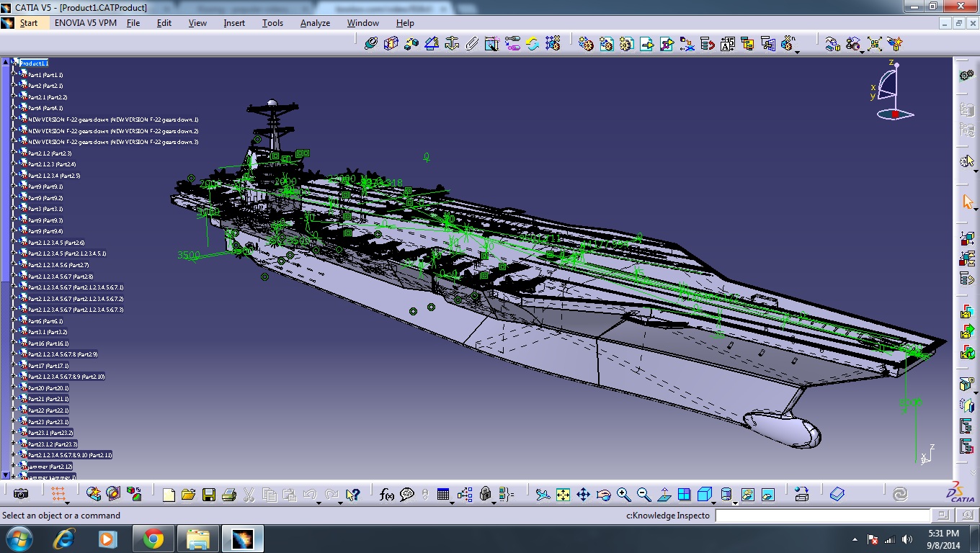The height and width of the screenshot is (553, 980).
Task: Click the Fly mode airplane icon
Action: click(543, 495)
